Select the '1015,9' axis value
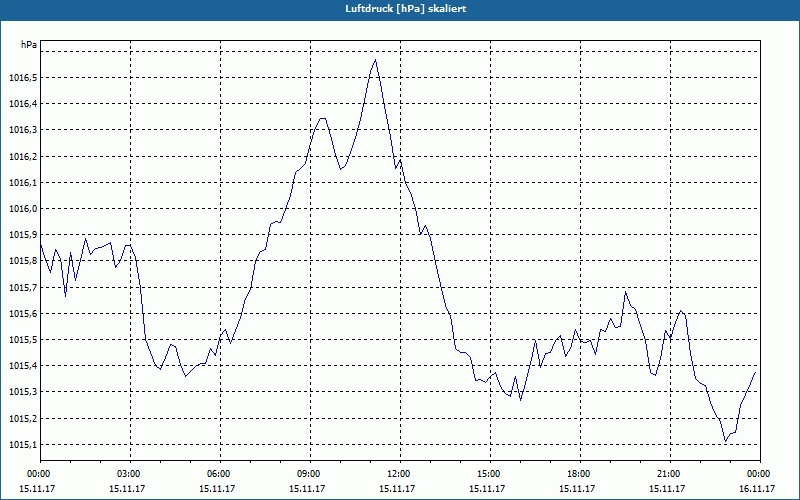The height and width of the screenshot is (500, 800). (23, 235)
